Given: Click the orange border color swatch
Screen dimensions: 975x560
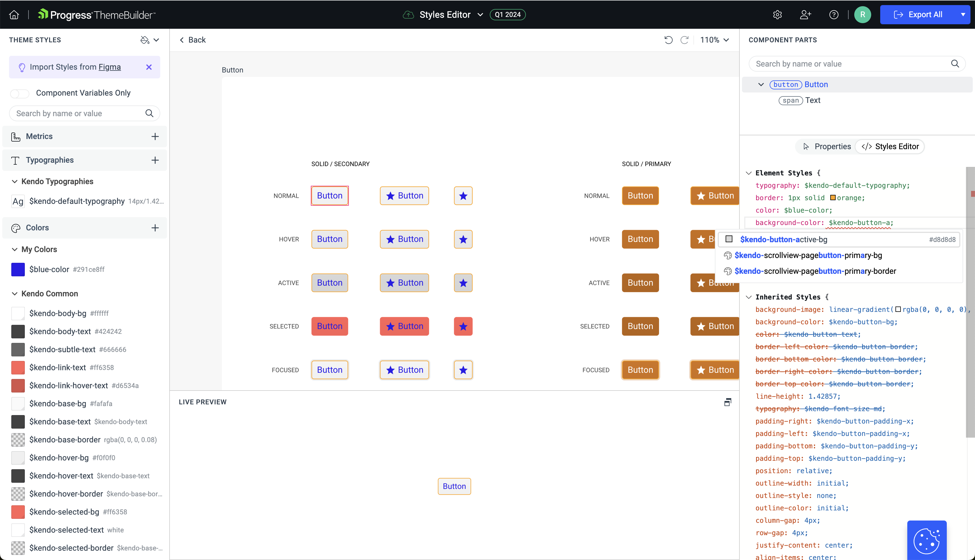Looking at the screenshot, I should coord(833,198).
